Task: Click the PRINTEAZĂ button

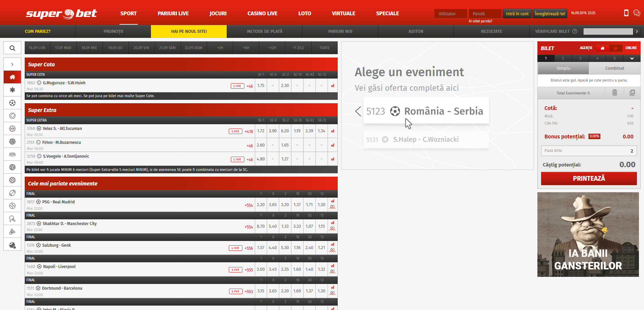Action: [x=589, y=178]
